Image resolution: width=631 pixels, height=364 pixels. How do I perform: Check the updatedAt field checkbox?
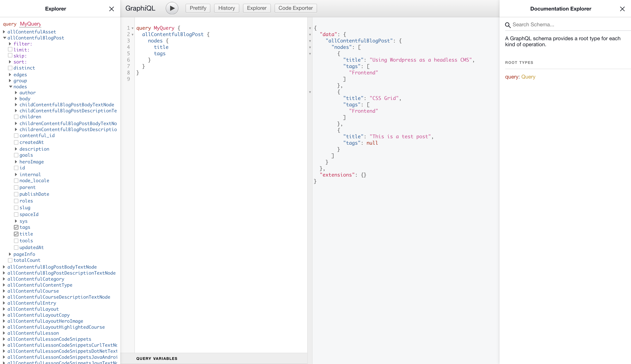pyautogui.click(x=16, y=248)
